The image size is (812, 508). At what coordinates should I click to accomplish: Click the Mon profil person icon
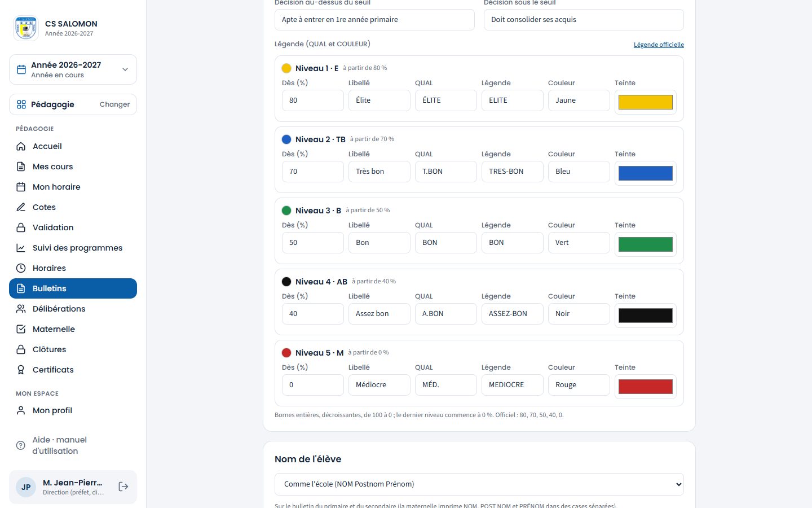pyautogui.click(x=21, y=410)
